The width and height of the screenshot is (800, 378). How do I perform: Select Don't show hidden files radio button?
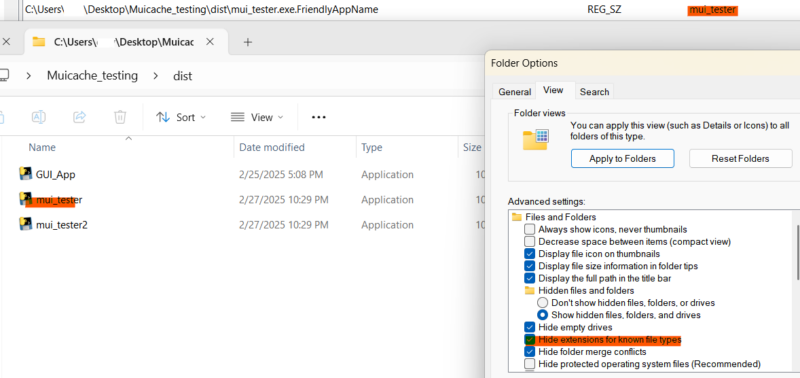pos(543,303)
